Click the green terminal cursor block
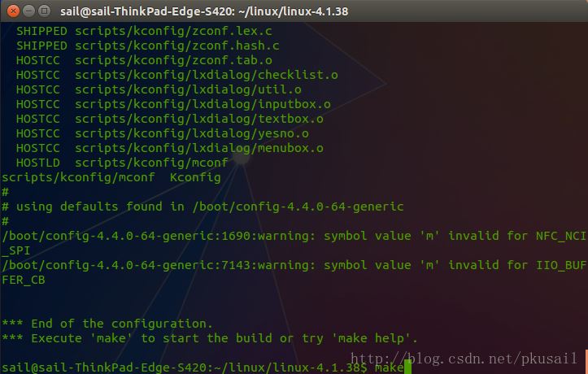This screenshot has width=588, height=374. point(407,367)
